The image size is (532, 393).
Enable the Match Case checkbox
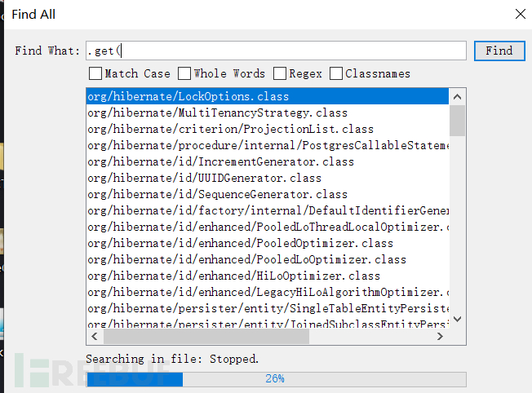(95, 73)
